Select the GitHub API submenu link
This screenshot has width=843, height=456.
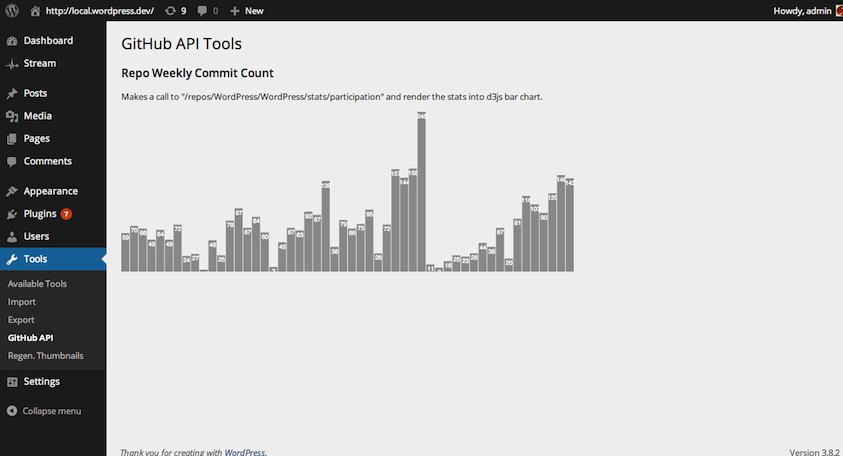coord(31,338)
